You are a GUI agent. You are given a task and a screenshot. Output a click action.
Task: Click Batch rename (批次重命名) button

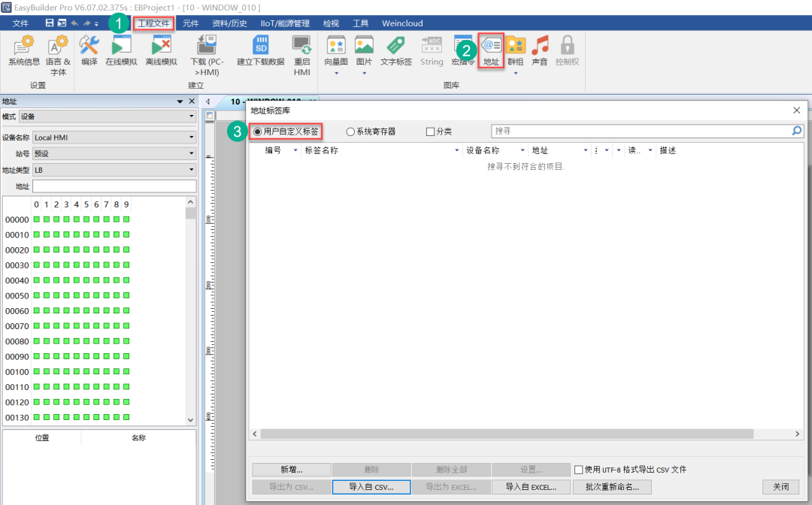click(x=612, y=487)
